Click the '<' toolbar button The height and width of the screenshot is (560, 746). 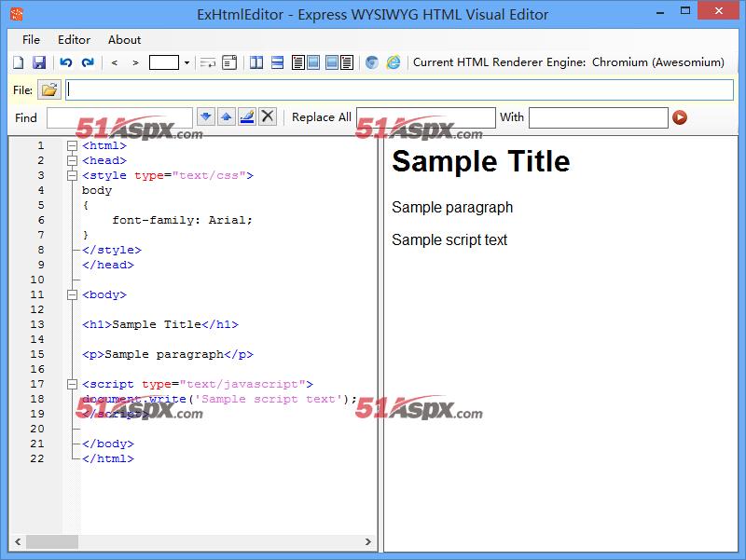coord(114,62)
